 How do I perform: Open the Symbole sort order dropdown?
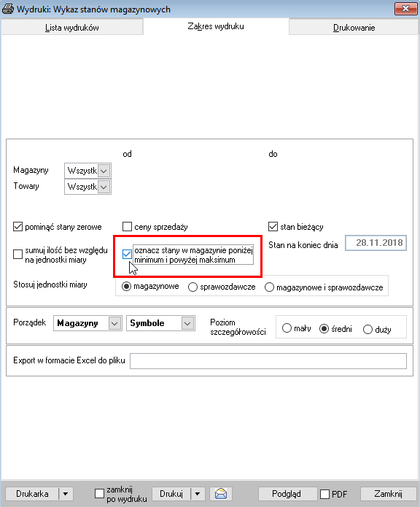[187, 323]
